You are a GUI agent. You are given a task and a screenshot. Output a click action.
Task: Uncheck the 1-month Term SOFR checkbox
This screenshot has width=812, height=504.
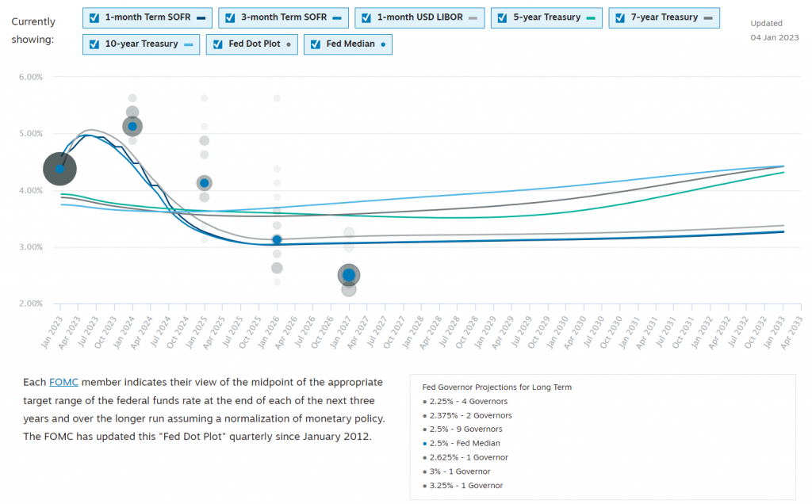coord(95,17)
